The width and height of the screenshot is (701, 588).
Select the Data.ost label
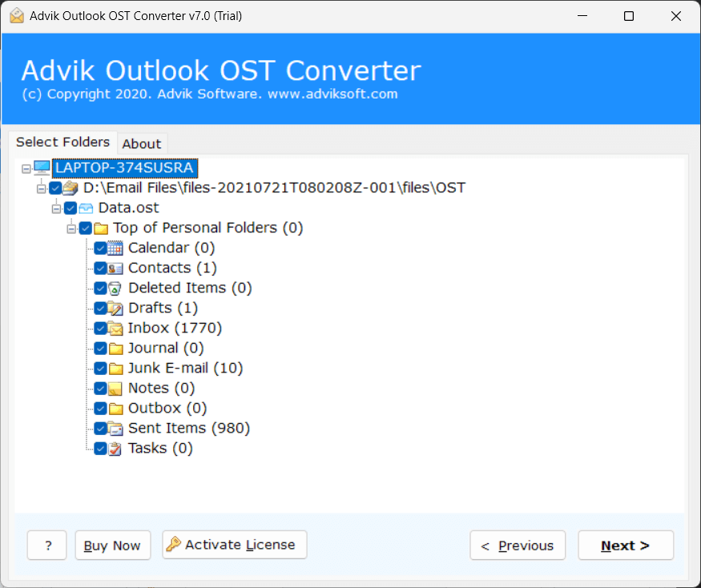tap(129, 208)
